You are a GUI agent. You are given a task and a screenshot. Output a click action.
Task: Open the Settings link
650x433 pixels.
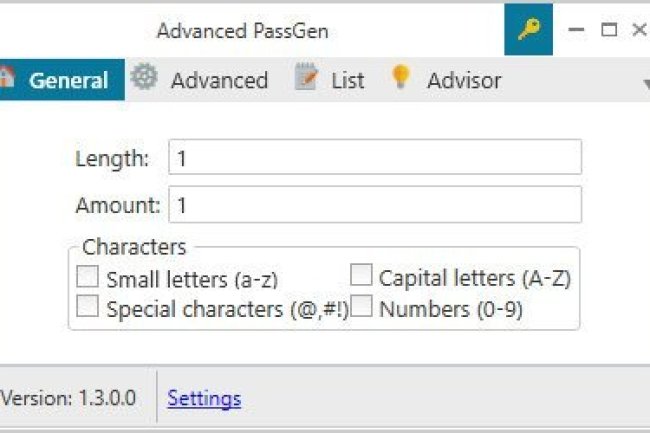[x=204, y=399]
